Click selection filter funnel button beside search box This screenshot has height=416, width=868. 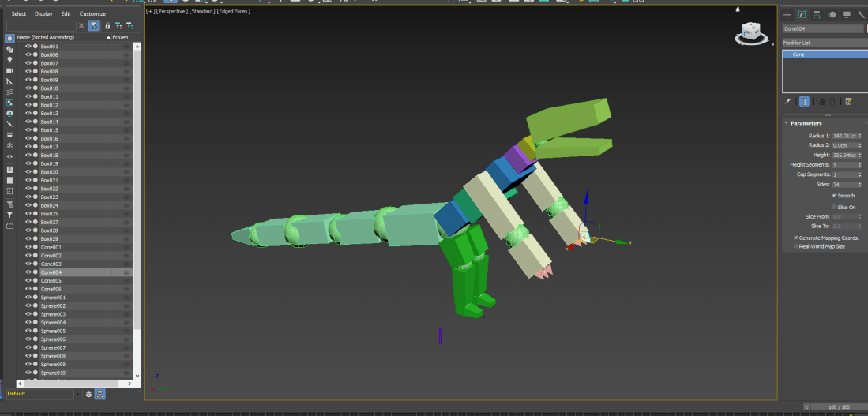coord(94,25)
